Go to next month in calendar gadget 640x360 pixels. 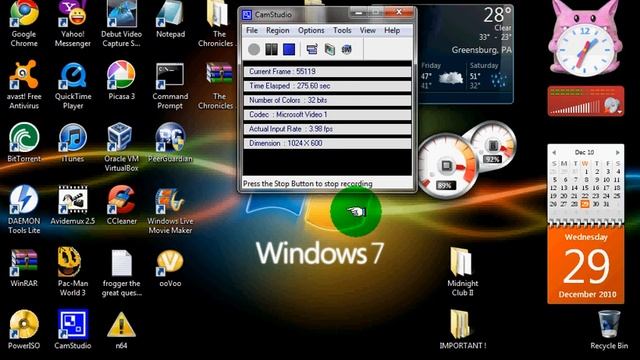618,152
